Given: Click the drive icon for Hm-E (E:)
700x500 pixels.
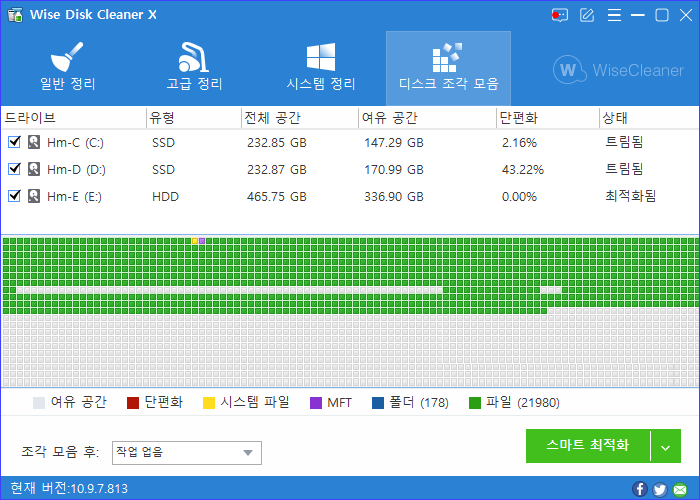Looking at the screenshot, I should (34, 196).
